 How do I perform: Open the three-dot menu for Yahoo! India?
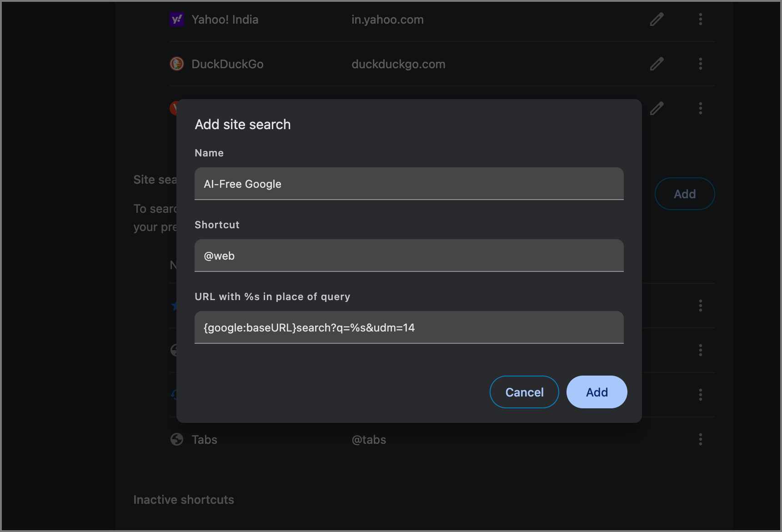point(701,19)
